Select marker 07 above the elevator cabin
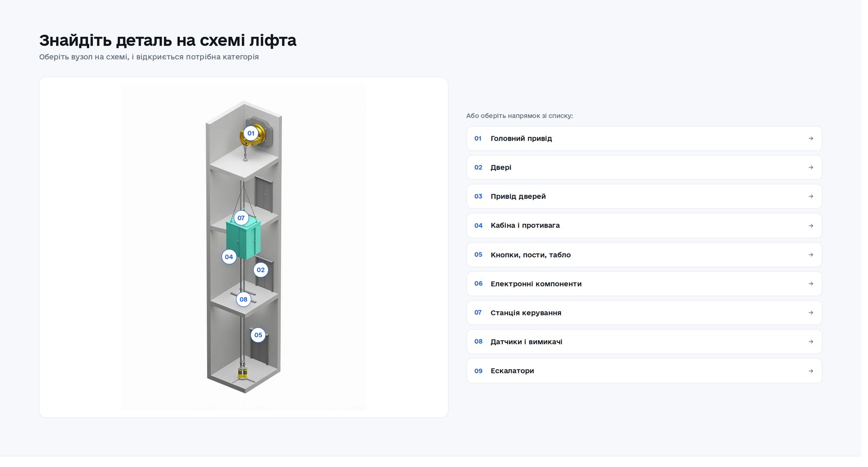Viewport: 868px width, 467px height. point(241,218)
